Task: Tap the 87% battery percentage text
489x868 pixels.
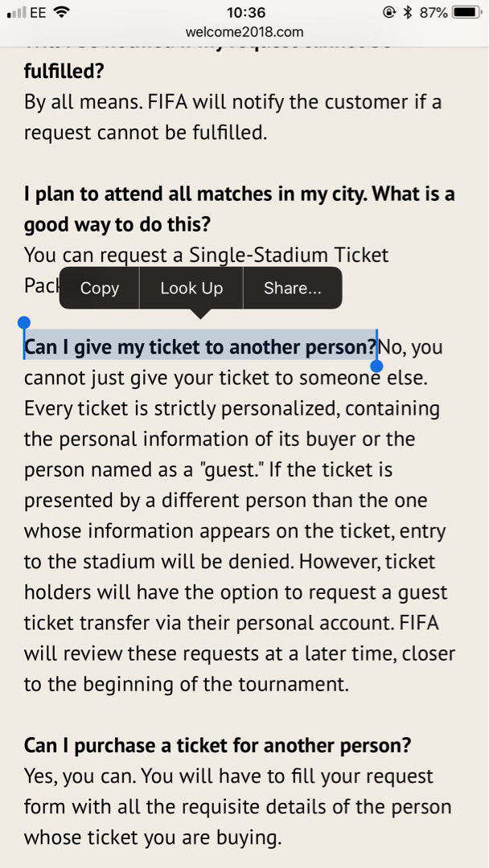Action: [433, 12]
